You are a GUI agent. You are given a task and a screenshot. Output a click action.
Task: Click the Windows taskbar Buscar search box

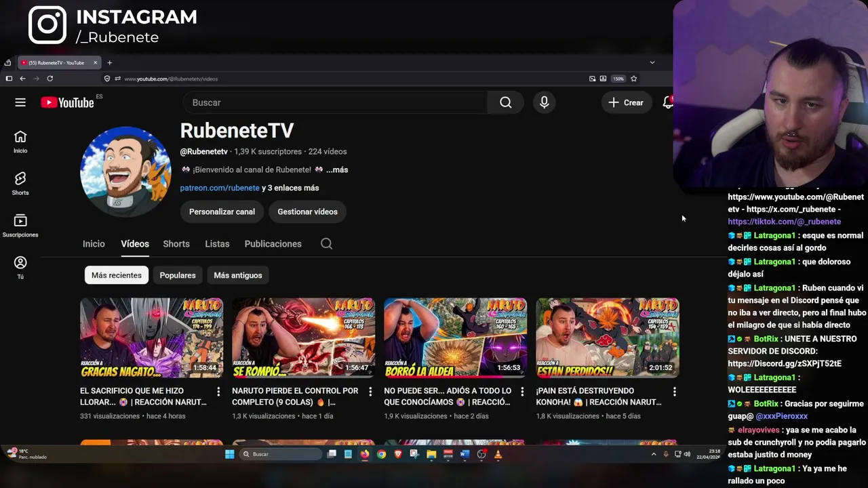pos(281,454)
